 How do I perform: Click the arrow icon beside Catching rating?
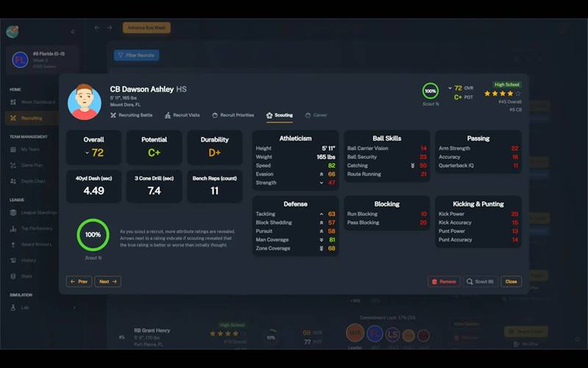click(412, 166)
